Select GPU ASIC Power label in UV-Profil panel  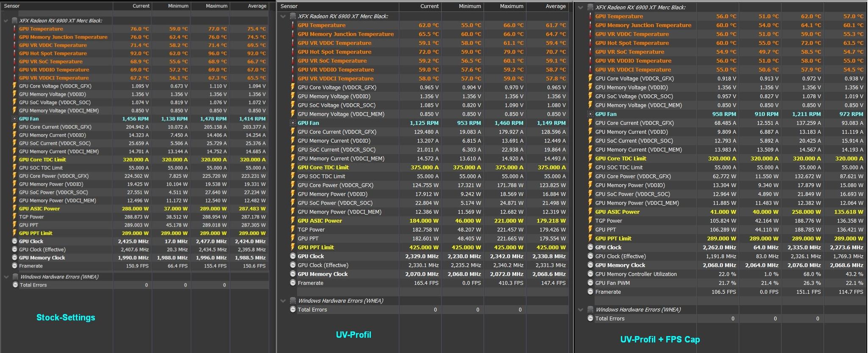(320, 221)
